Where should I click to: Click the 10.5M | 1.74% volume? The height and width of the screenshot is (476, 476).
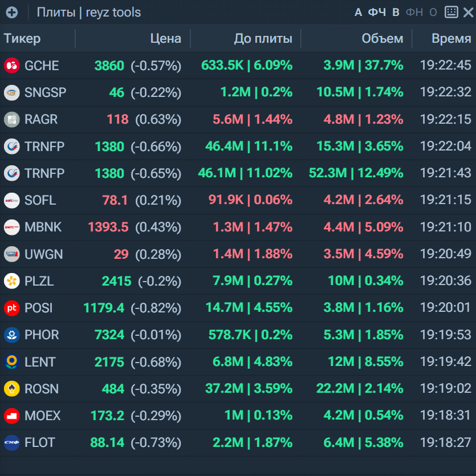(360, 92)
